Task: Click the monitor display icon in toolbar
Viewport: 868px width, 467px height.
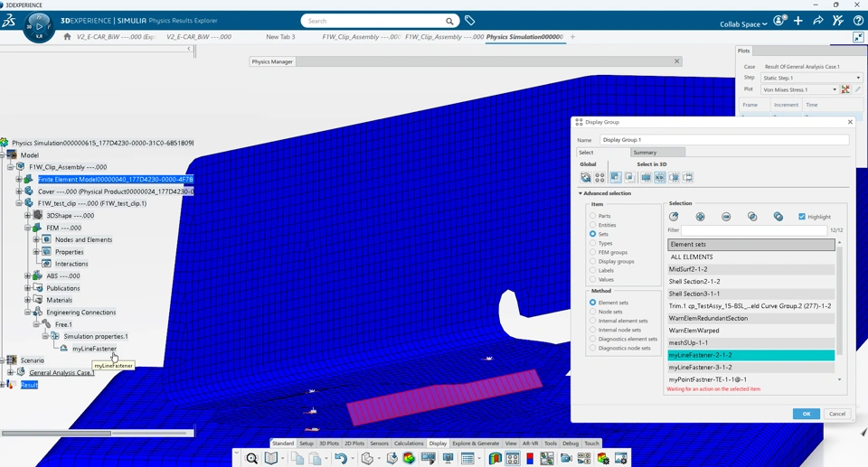Action: click(x=448, y=458)
